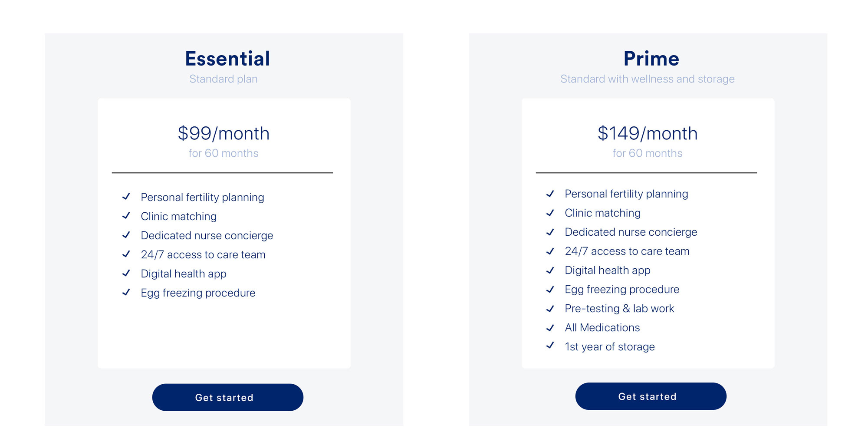Click checkmark next to All Medications
This screenshot has width=868, height=445.
point(550,328)
